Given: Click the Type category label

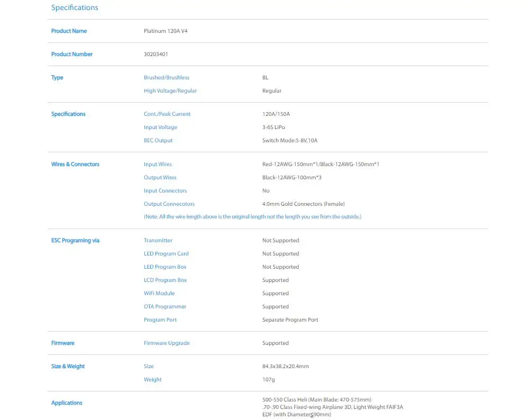Looking at the screenshot, I should [x=57, y=77].
